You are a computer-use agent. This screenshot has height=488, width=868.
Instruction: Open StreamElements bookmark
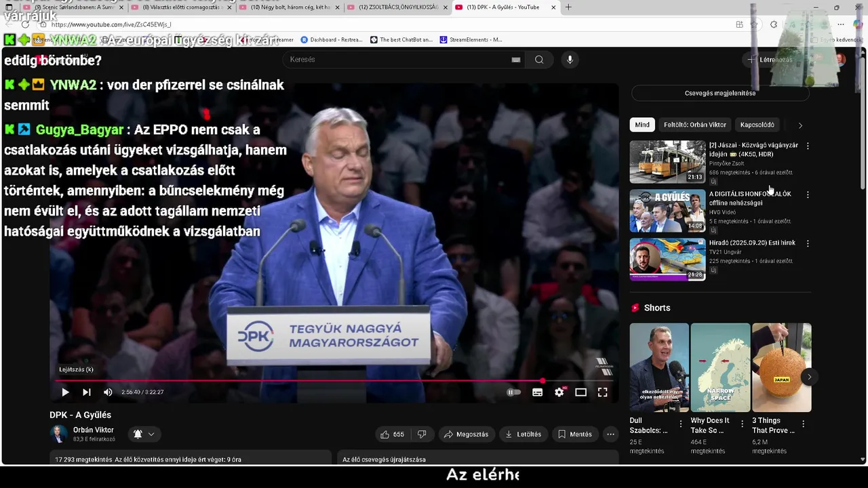click(471, 39)
